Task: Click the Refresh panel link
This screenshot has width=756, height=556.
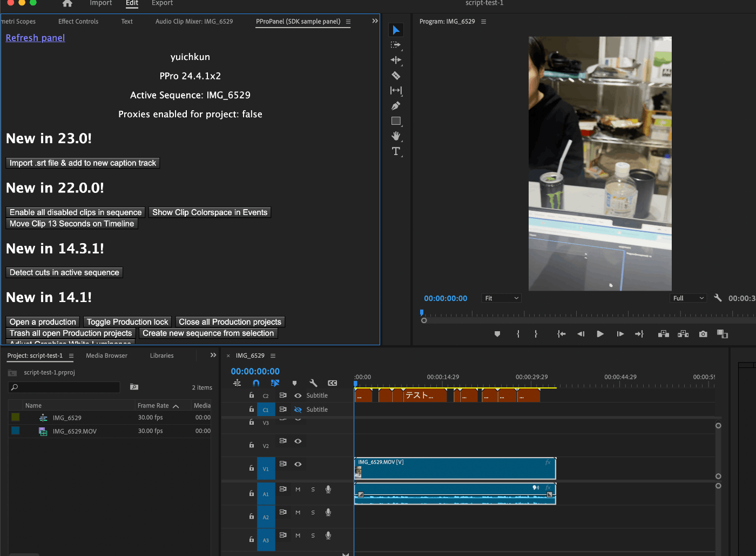Action: [35, 38]
